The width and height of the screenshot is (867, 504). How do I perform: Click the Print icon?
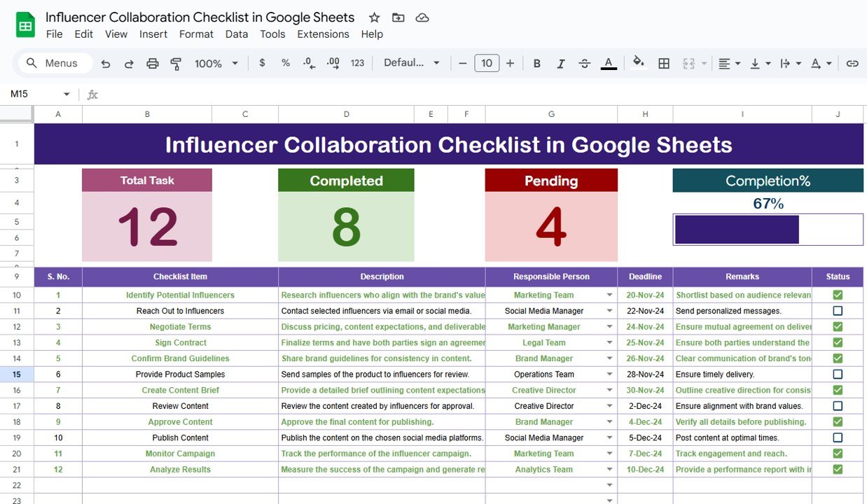click(153, 64)
